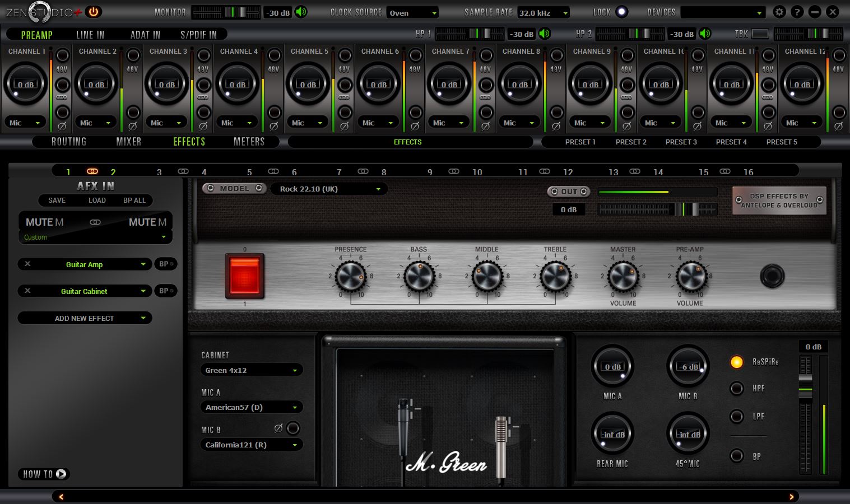This screenshot has height=504, width=850.
Task: Click DSP Effects by Antelope & Overloud plate
Action: tap(779, 200)
